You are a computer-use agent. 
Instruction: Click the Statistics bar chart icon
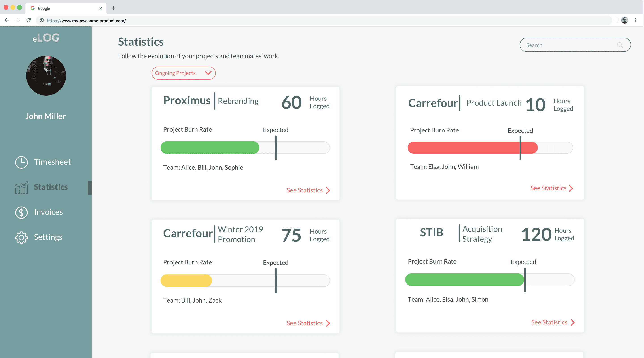pos(21,188)
